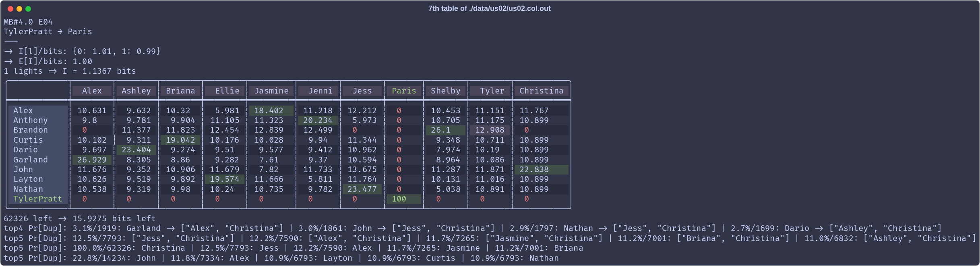
Task: Click the cell '7.974' in Dario's row
Action: pyautogui.click(x=446, y=150)
